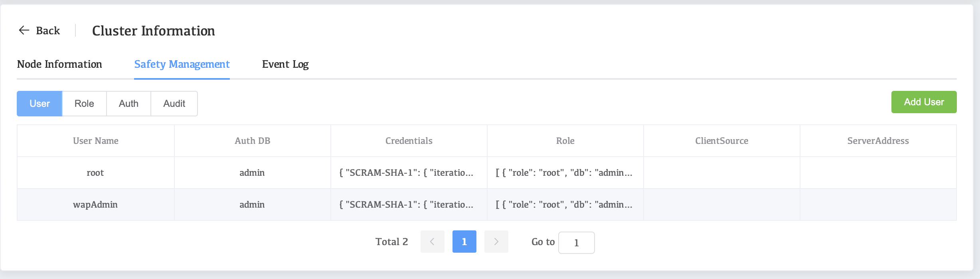980x279 pixels.
Task: Click the Go to page input field
Action: (576, 243)
